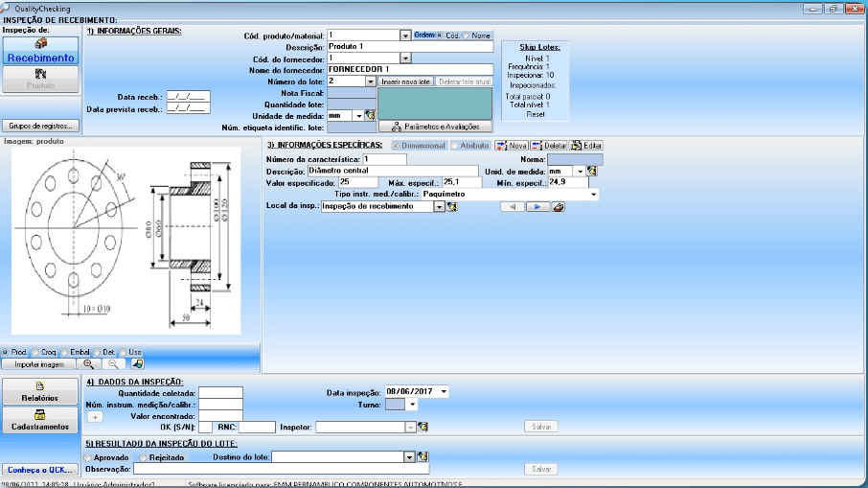Viewport: 868px width, 488px height.
Task: Open the Local da insp. dropdown
Action: point(439,206)
